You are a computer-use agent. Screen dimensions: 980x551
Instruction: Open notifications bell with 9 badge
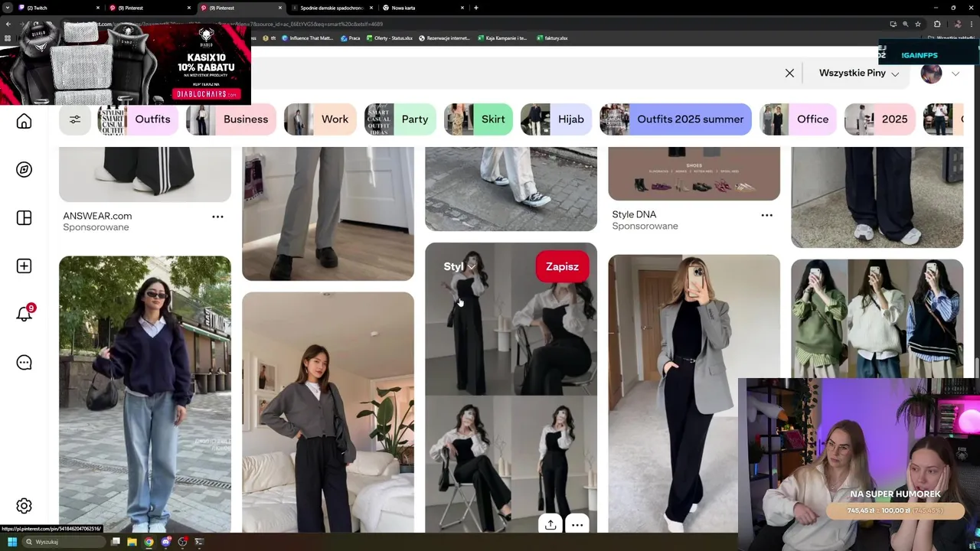[x=24, y=314]
